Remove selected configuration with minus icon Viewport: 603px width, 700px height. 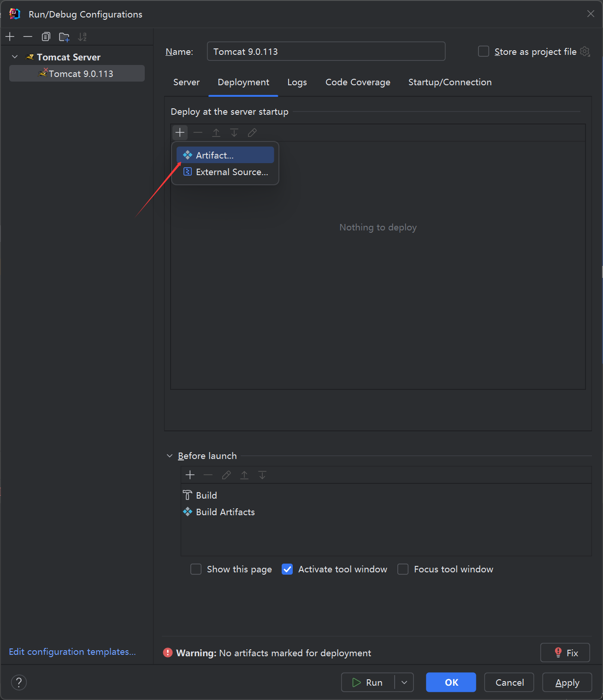pyautogui.click(x=28, y=37)
